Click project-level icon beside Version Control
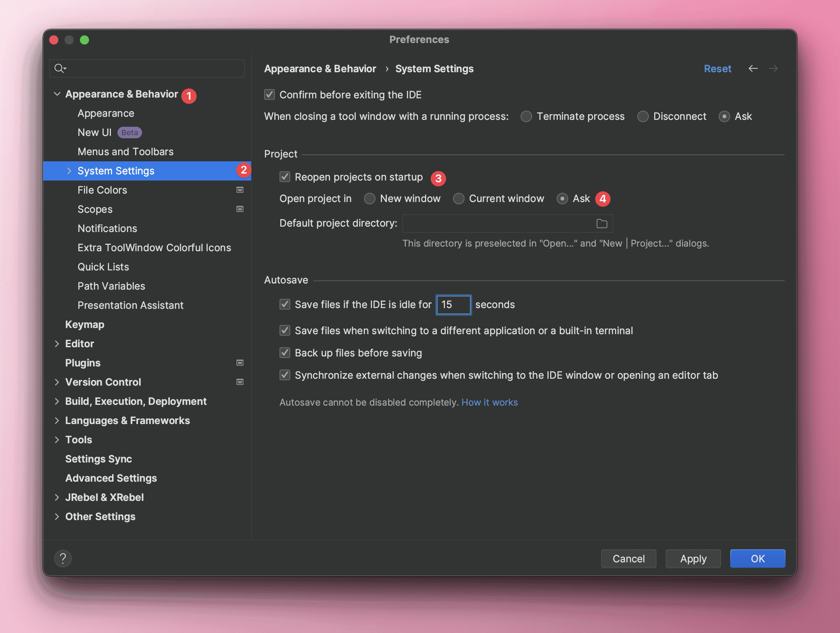 pos(240,382)
